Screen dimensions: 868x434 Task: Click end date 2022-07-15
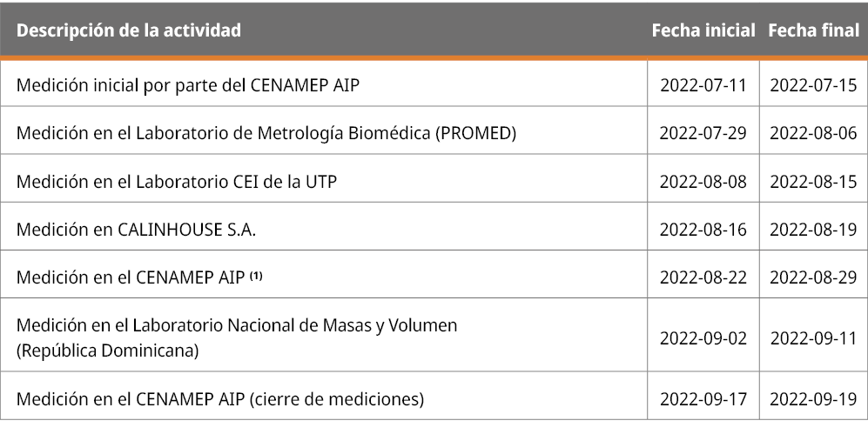coord(813,84)
